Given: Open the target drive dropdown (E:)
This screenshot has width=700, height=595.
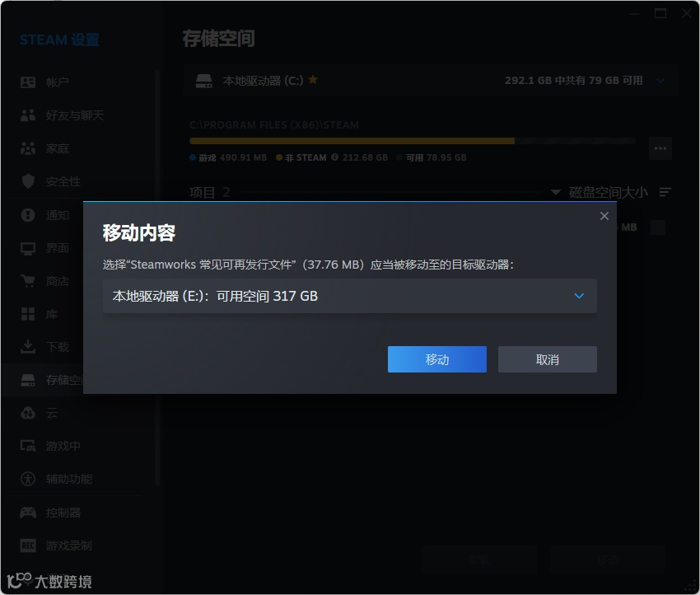Looking at the screenshot, I should tap(349, 296).
